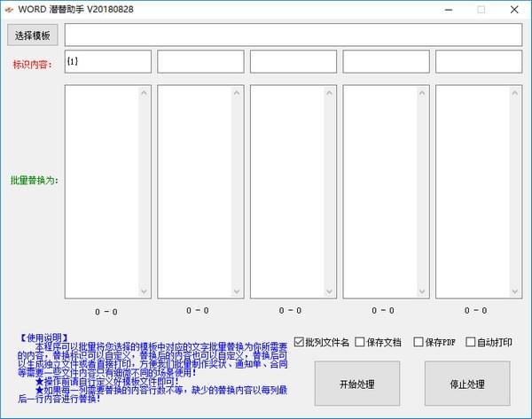This screenshot has height=419, width=532.
Task: Enable the 自动打印 checkbox
Action: 470,342
